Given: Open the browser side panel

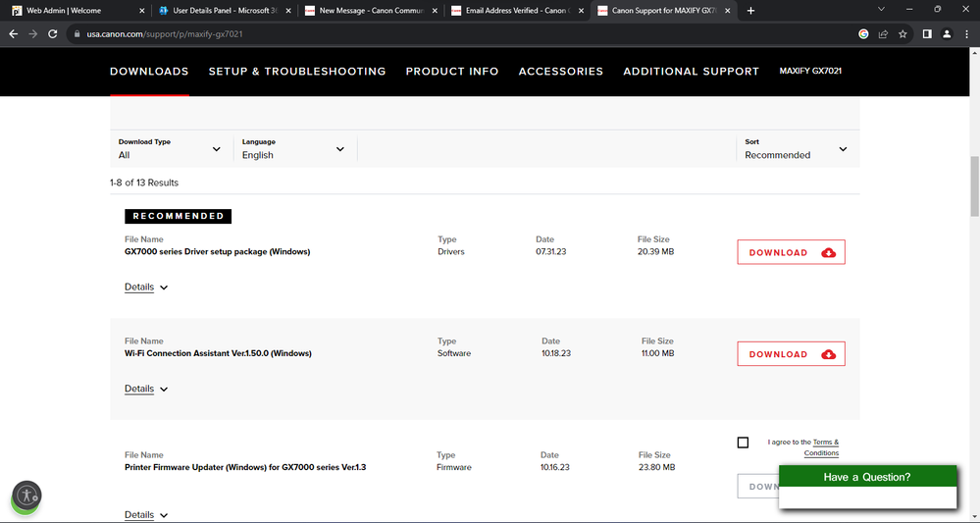Looking at the screenshot, I should [927, 33].
